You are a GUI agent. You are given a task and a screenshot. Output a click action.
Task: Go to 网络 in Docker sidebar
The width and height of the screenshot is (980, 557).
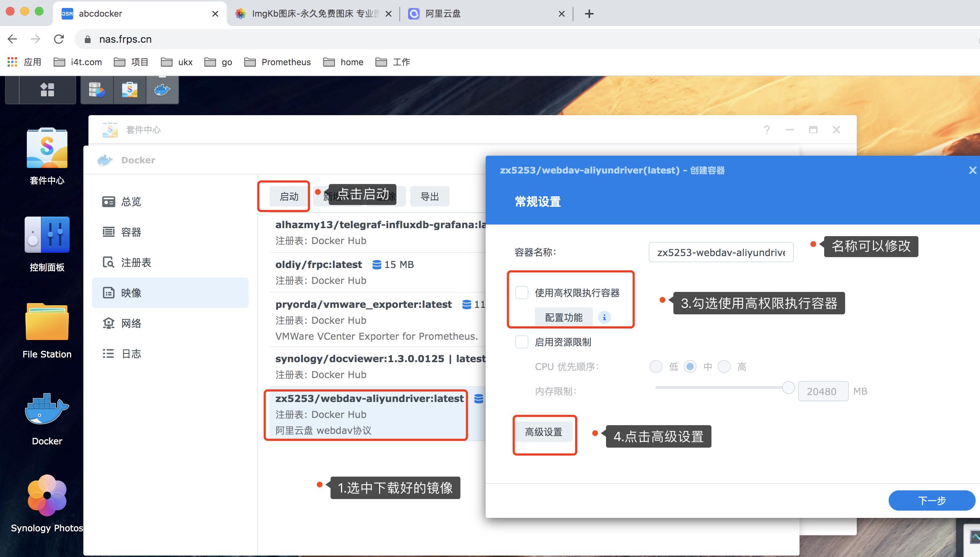coord(170,323)
